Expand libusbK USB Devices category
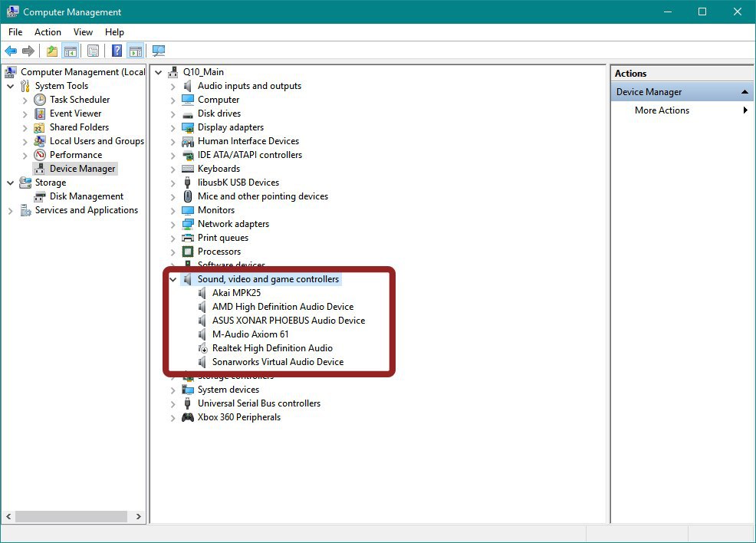This screenshot has height=543, width=756. click(x=173, y=183)
